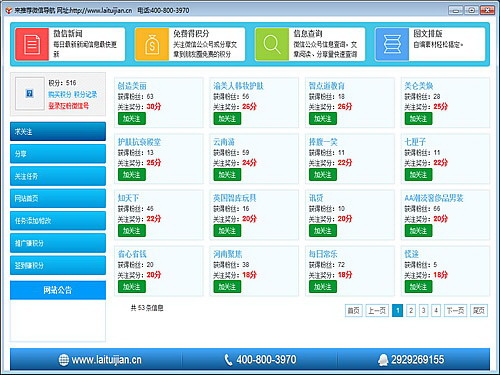The image size is (500, 375).
Task: Open the red 微信新闻 news icon
Action: (32, 44)
